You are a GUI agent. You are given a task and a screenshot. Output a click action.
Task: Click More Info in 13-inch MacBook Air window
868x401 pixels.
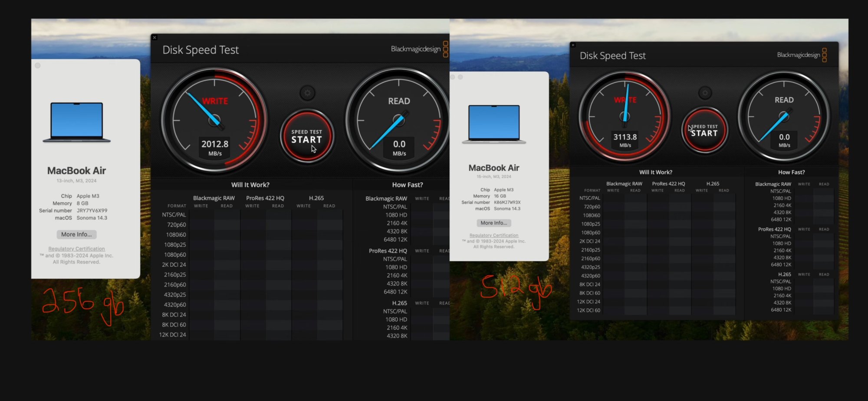(76, 234)
